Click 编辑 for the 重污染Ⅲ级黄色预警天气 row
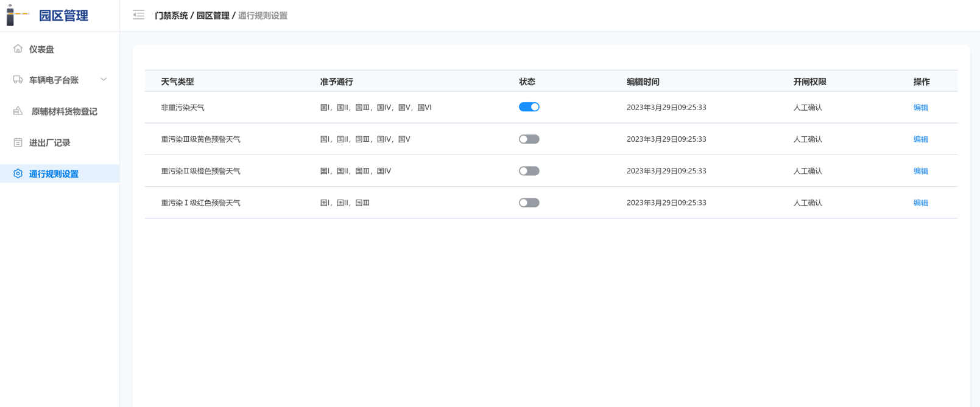 click(x=920, y=139)
